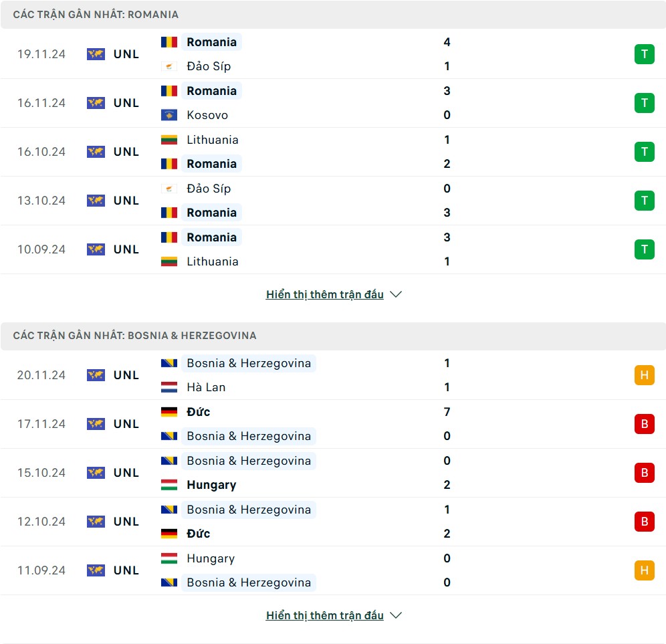Open 'Hiển thị thêm trận đấu' link under Bosnia
The width and height of the screenshot is (666, 644).
click(x=324, y=615)
